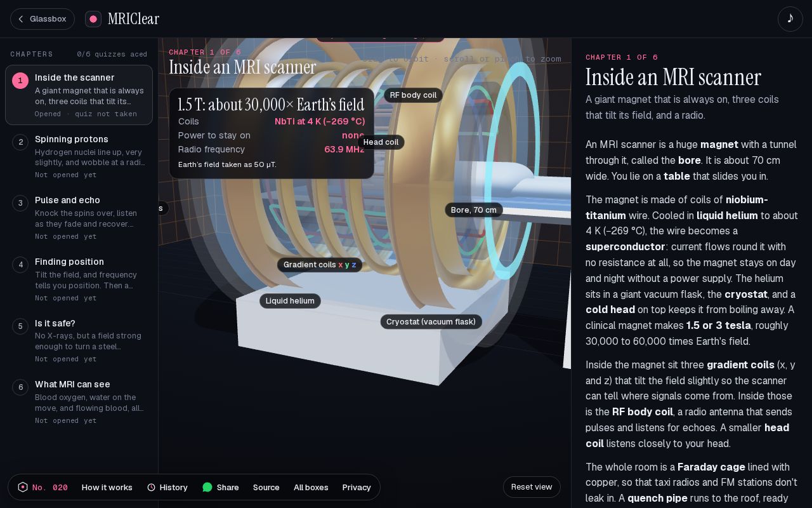Viewport: 812px width, 508px height.
Task: Click the NbTi at 4 K coils value
Action: pyautogui.click(x=320, y=121)
